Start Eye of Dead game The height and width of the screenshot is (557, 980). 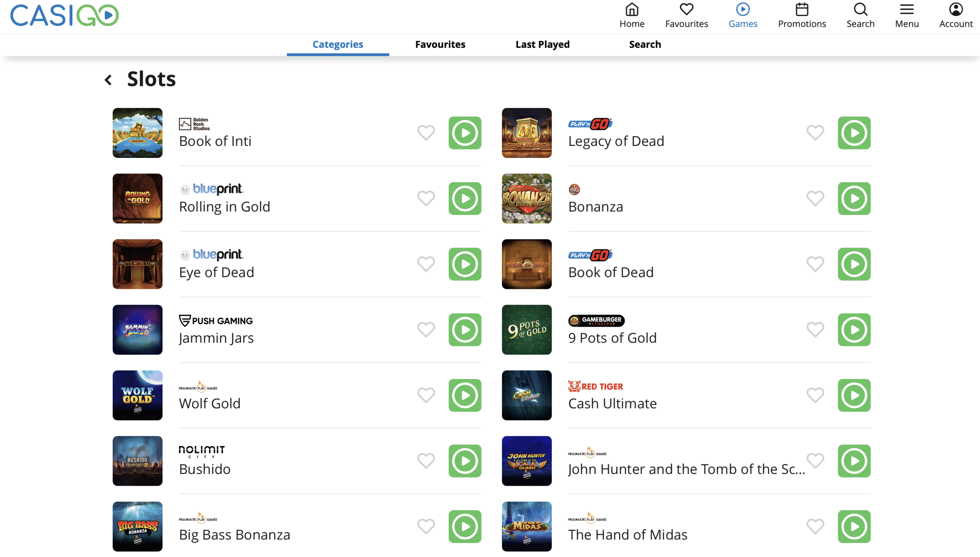point(465,264)
